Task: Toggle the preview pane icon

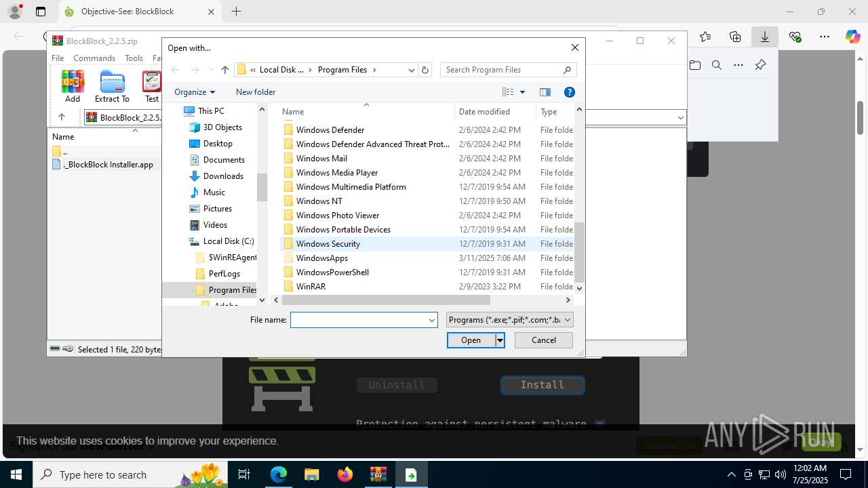Action: (x=545, y=92)
